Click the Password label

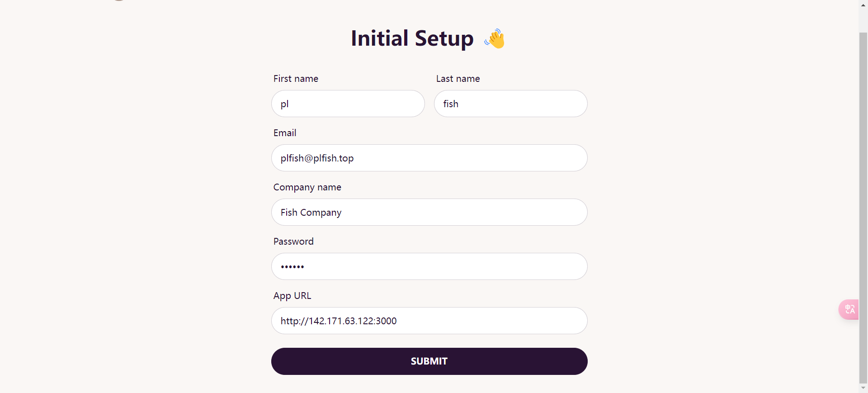293,241
